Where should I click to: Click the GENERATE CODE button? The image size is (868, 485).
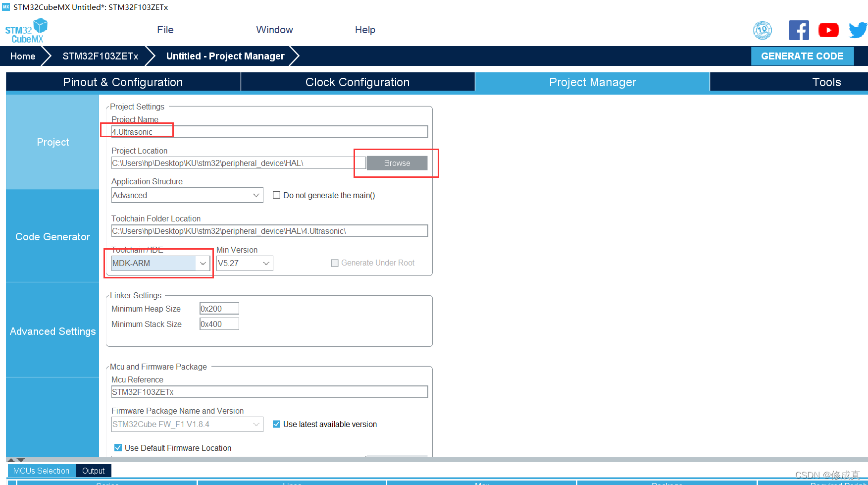[802, 56]
